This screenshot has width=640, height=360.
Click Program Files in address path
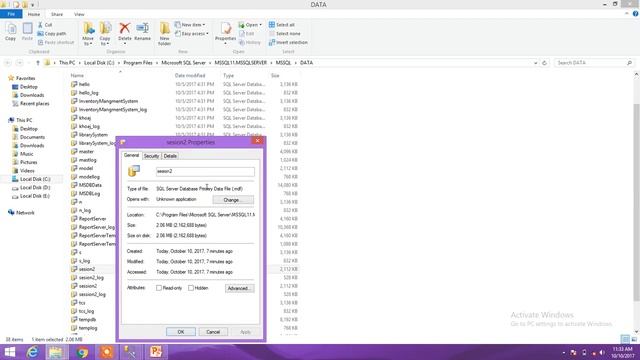138,63
